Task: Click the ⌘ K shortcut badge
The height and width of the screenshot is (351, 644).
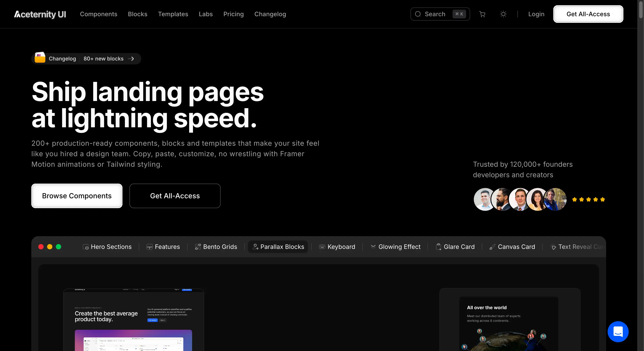Action: click(459, 14)
